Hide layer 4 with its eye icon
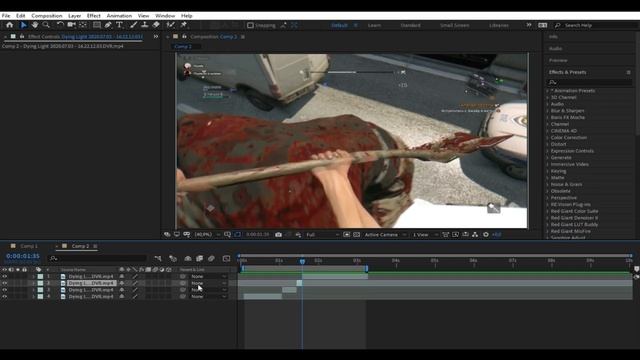The height and width of the screenshot is (360, 640). pyautogui.click(x=5, y=296)
